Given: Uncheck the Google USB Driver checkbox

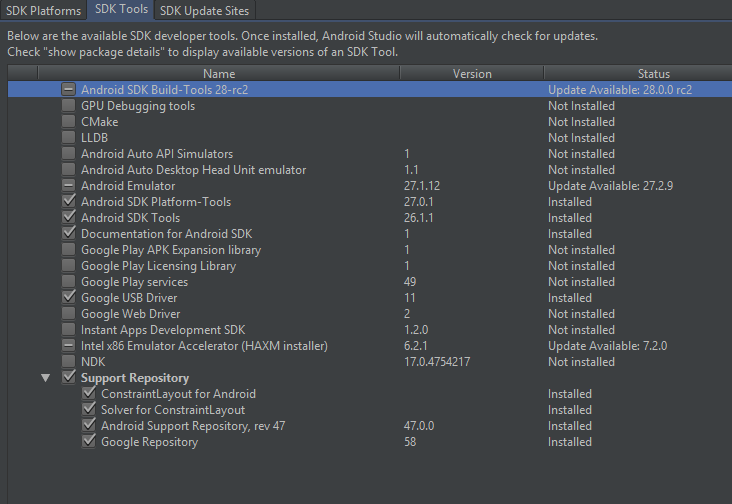Looking at the screenshot, I should tap(68, 298).
